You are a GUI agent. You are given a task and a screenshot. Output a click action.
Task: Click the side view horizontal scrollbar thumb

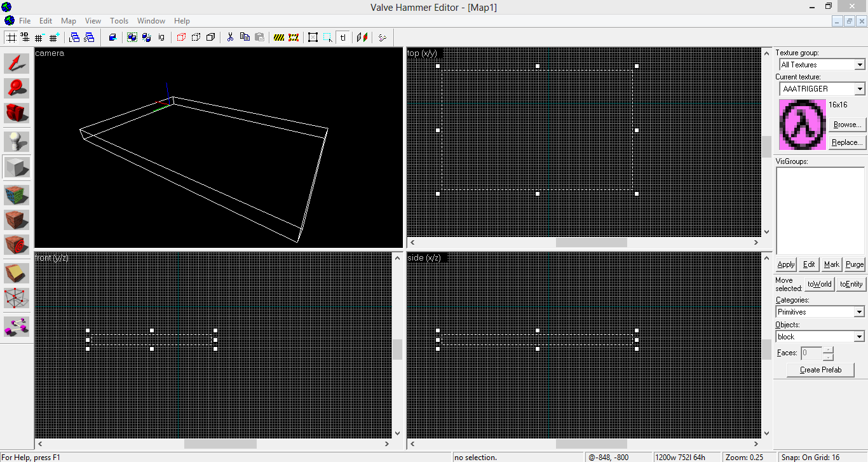click(x=591, y=444)
